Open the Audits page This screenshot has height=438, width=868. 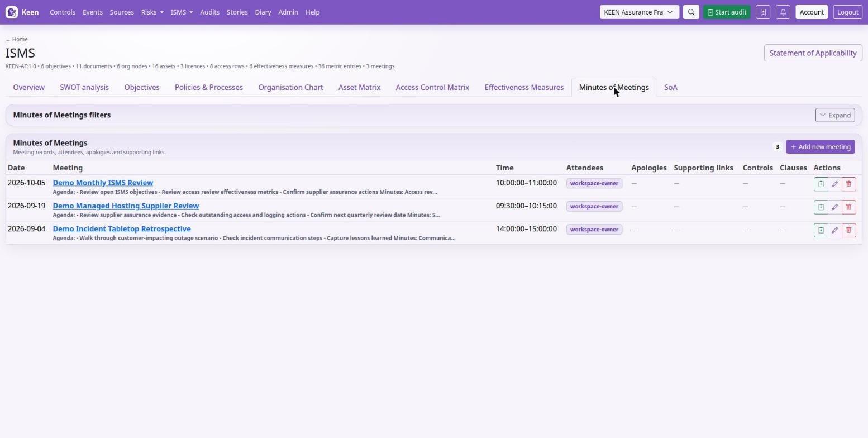(x=209, y=12)
